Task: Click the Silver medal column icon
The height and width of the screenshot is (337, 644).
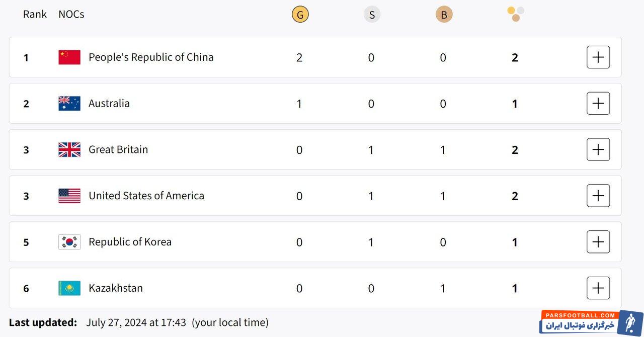Action: coord(372,15)
